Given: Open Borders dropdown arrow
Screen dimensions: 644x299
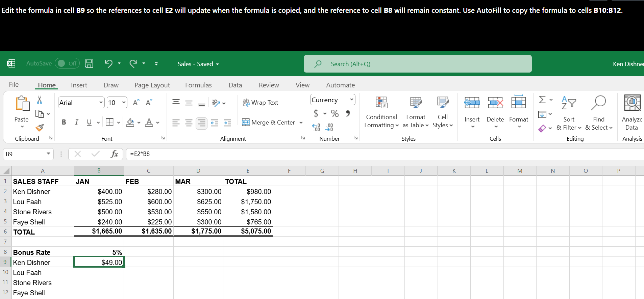Looking at the screenshot, I should point(119,123).
